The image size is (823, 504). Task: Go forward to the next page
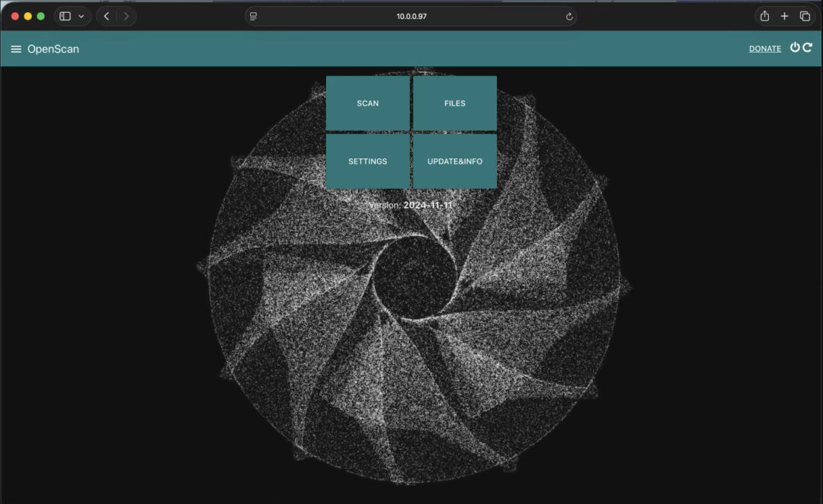click(126, 16)
